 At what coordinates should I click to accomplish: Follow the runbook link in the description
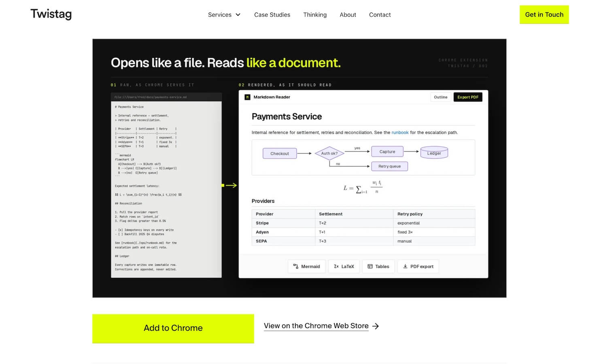point(400,132)
